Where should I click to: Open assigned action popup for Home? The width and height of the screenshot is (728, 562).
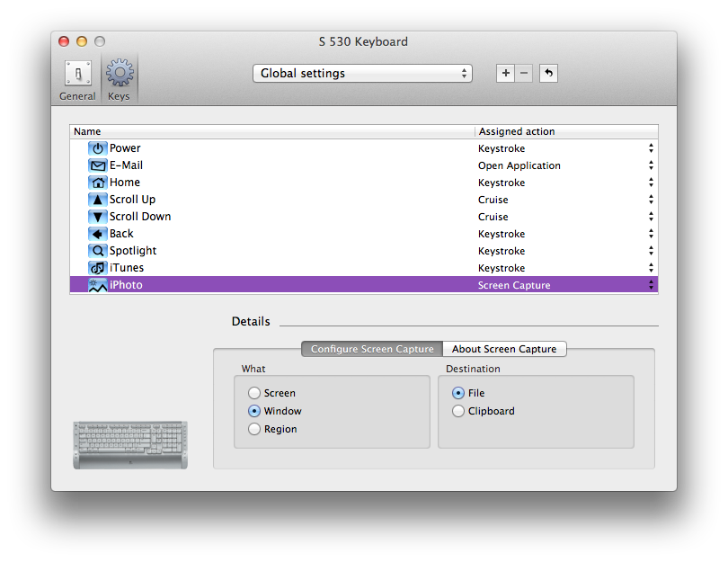click(651, 183)
